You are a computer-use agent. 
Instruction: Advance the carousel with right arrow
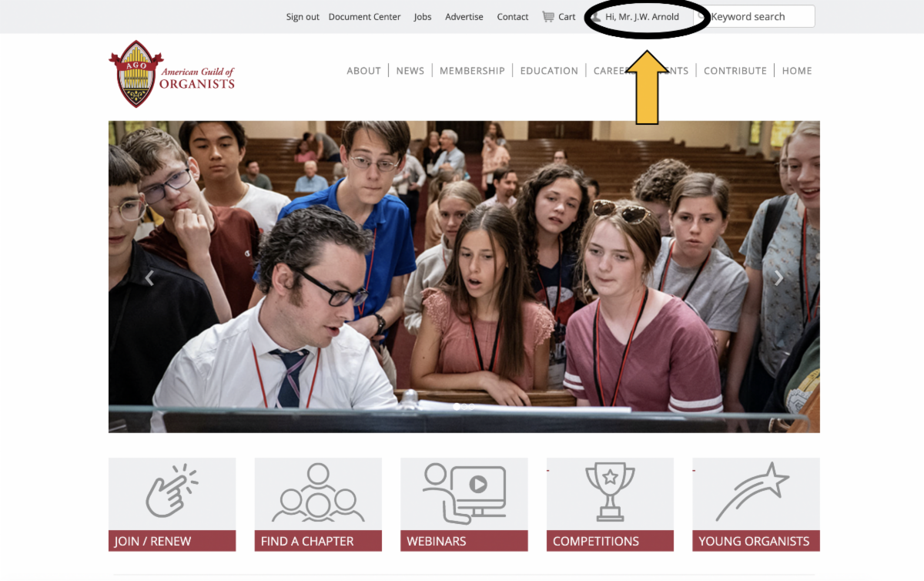pyautogui.click(x=778, y=278)
